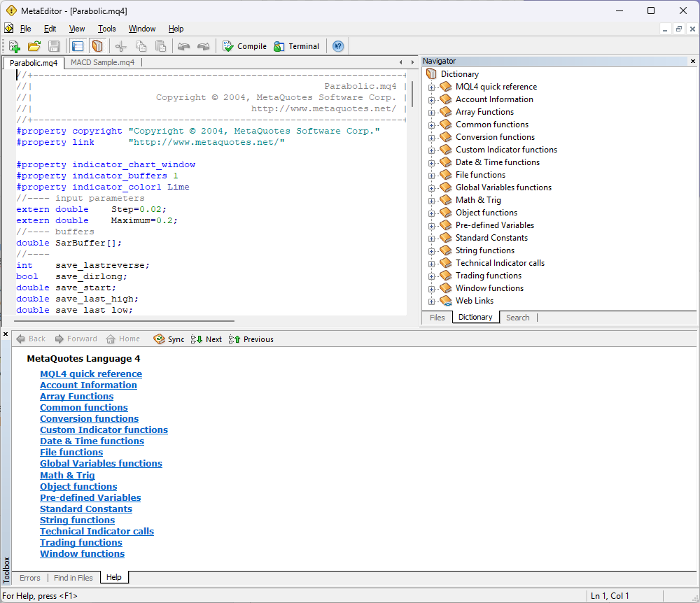Click the Sync button in help toolbar
Image resolution: width=700 pixels, height=603 pixels.
point(169,339)
